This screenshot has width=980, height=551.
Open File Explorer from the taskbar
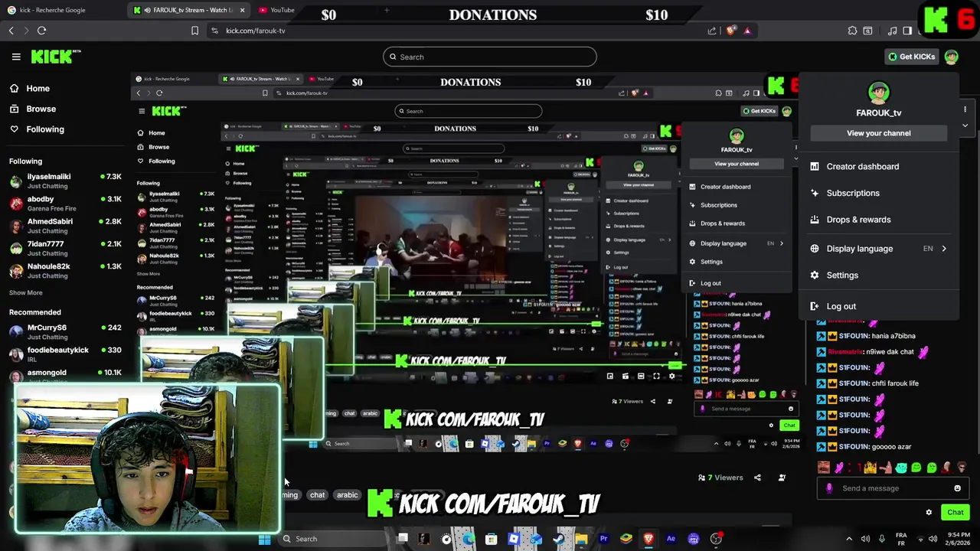click(581, 539)
